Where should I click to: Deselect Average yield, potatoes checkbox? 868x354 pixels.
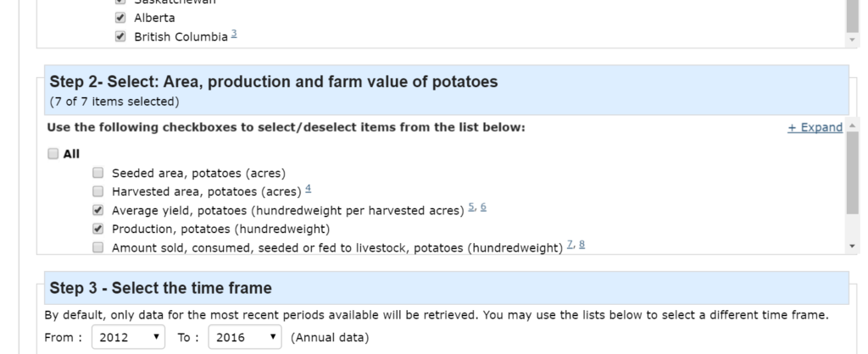click(97, 210)
